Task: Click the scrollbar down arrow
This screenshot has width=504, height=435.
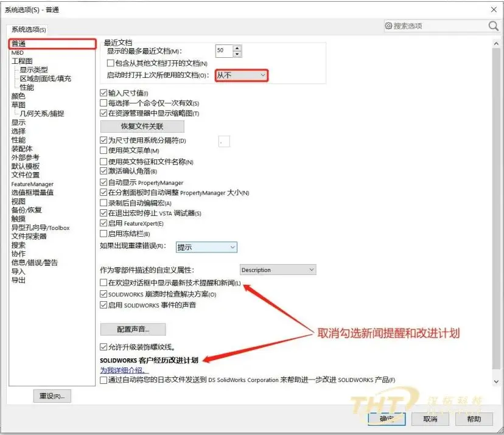Action: point(496,381)
